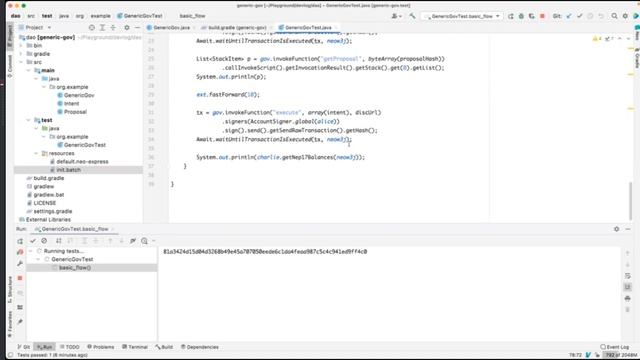Collapse the main source folder
This screenshot has height=360, width=640.
(x=29, y=70)
